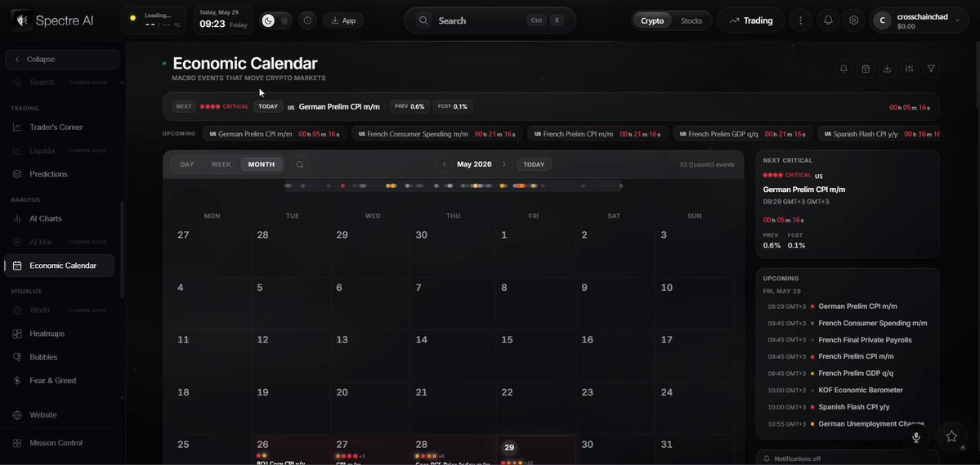Viewport: 980px width, 465px height.
Task: Click the microphone voice button
Action: pyautogui.click(x=916, y=437)
